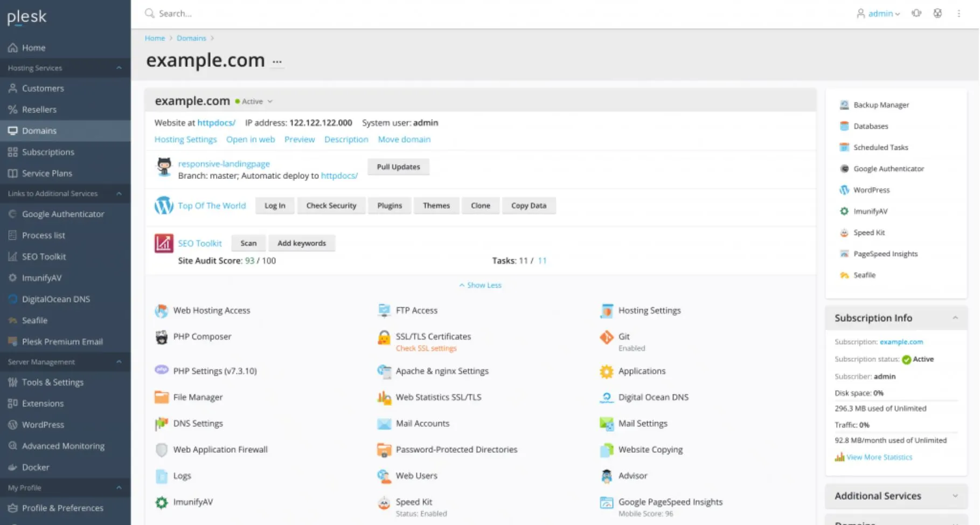Image resolution: width=980 pixels, height=525 pixels.
Task: Open Web Application Firewall shield icon
Action: (161, 450)
